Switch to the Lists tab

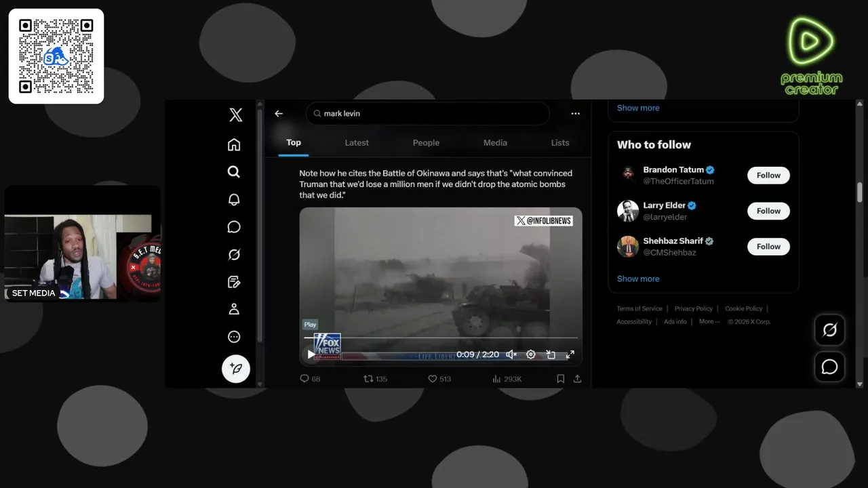560,143
